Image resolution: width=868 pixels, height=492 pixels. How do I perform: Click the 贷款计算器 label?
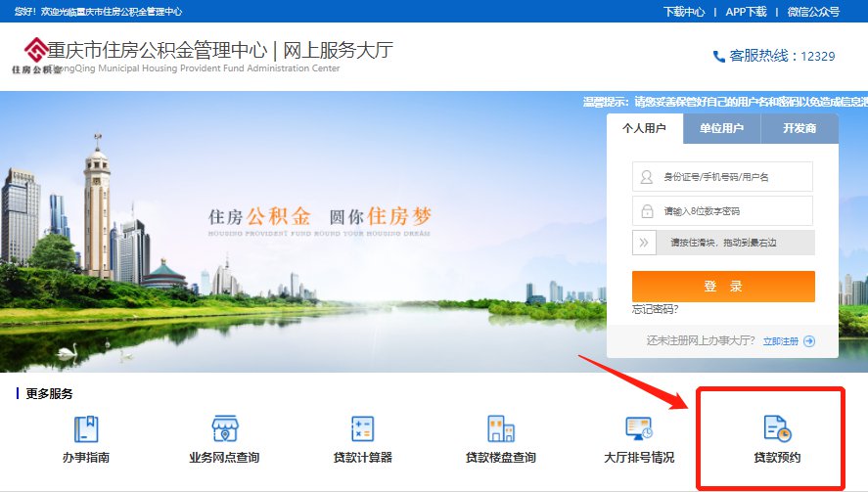pos(363,458)
